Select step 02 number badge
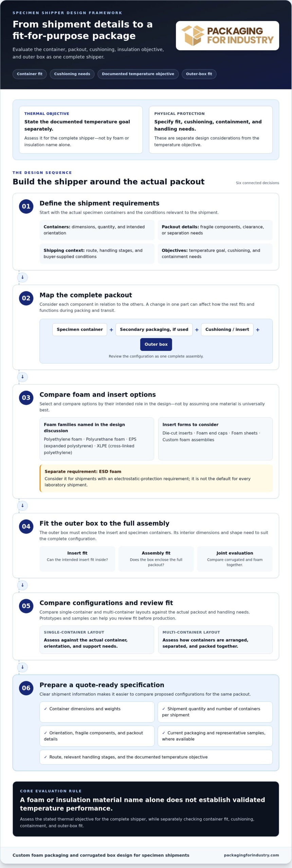Image resolution: width=292 pixels, height=868 pixels. pyautogui.click(x=26, y=298)
